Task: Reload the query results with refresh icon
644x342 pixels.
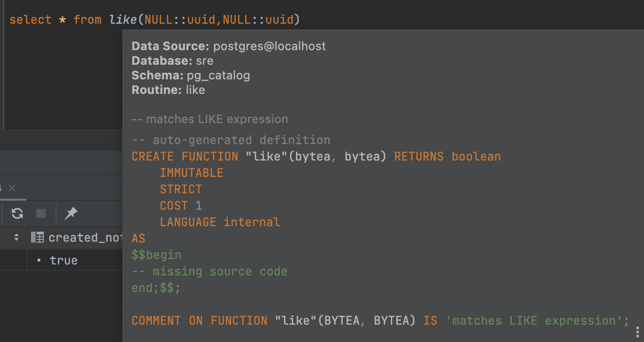Action: [17, 213]
